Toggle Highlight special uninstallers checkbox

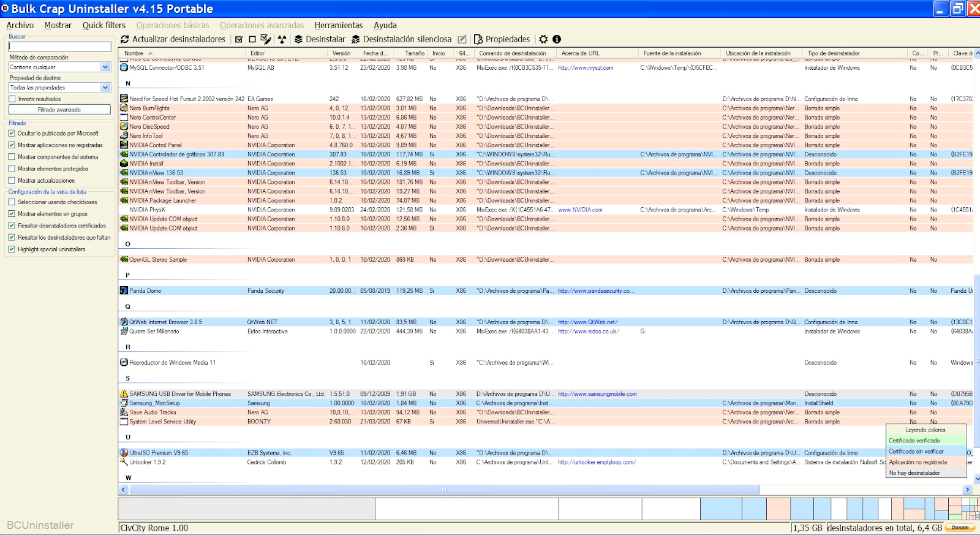(x=12, y=249)
